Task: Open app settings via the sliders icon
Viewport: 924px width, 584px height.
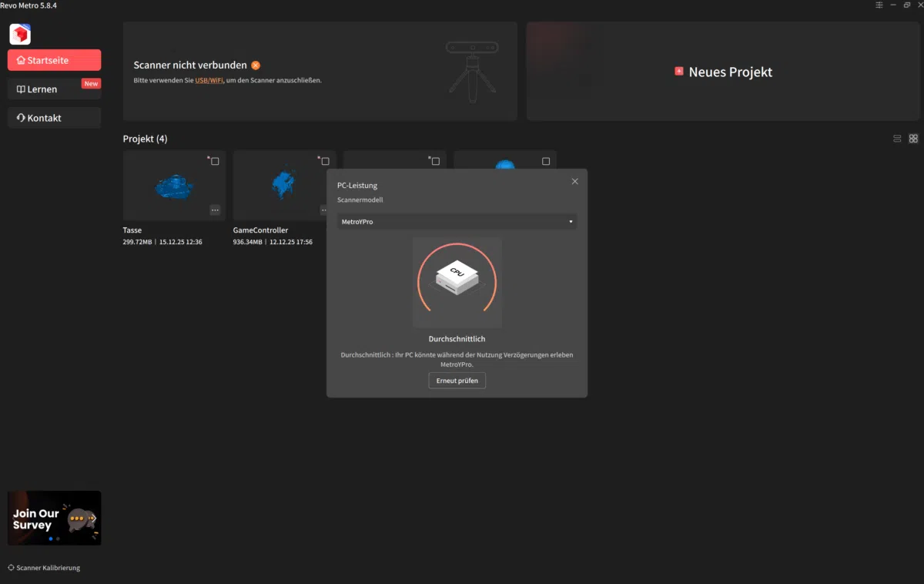Action: [879, 5]
